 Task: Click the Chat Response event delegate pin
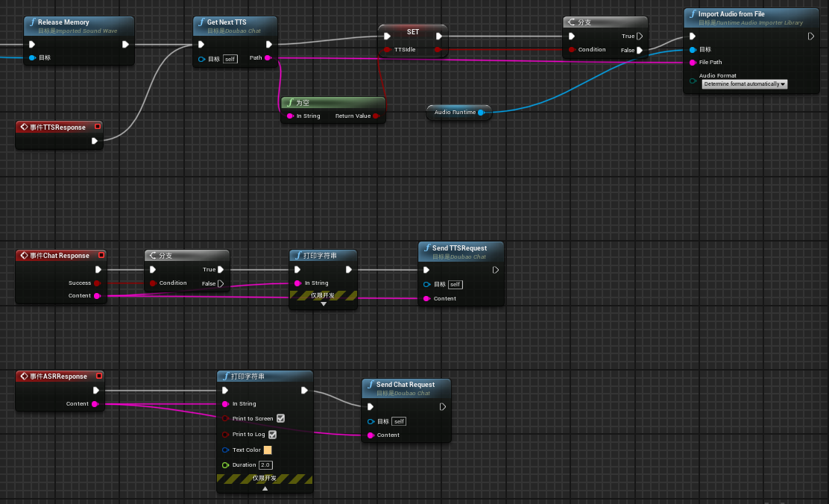click(101, 255)
